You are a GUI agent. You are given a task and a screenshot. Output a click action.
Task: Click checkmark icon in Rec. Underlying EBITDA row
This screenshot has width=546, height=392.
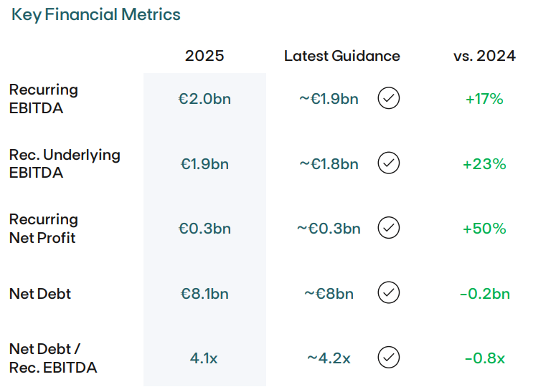click(x=388, y=163)
